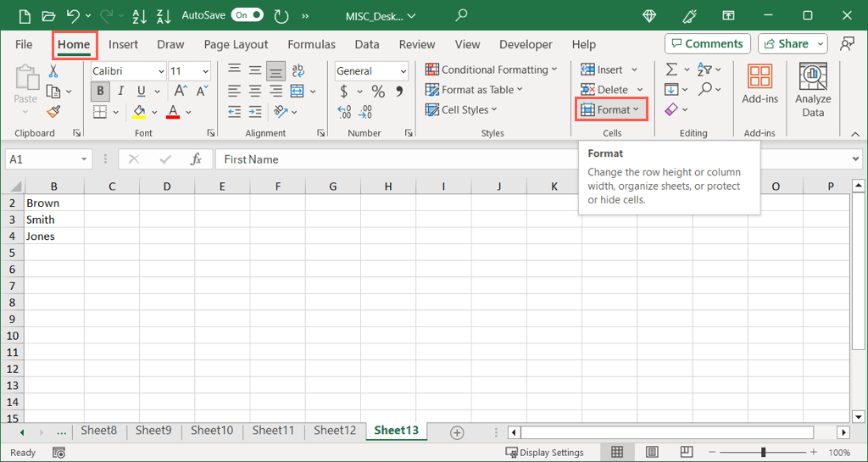
Task: Click the font color red swatch
Action: click(173, 112)
